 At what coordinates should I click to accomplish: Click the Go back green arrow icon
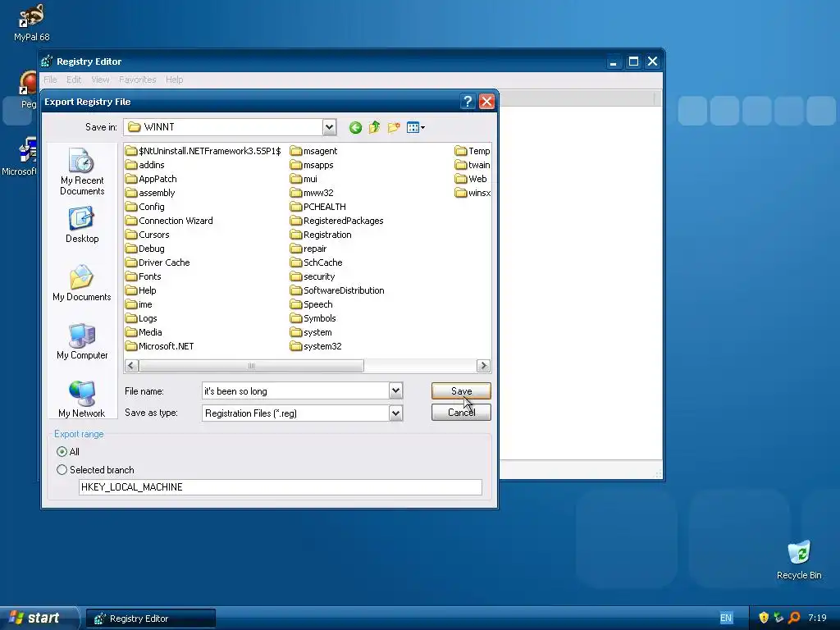pyautogui.click(x=355, y=127)
